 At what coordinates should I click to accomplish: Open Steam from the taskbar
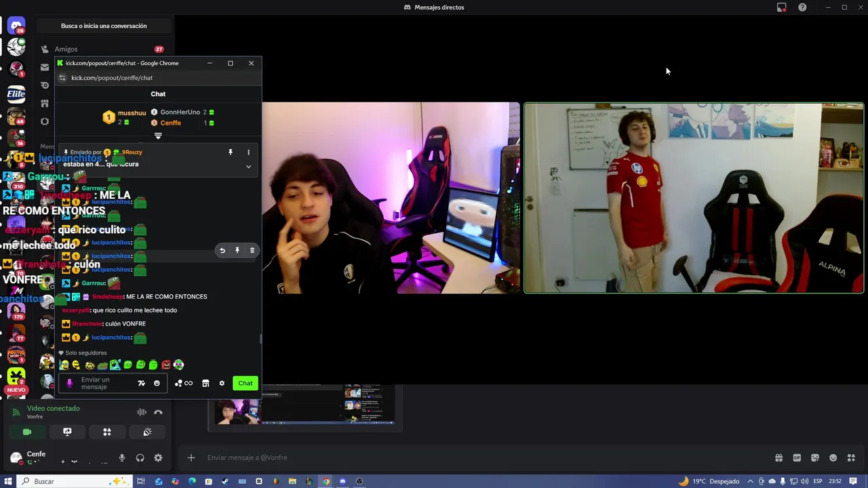point(225,481)
